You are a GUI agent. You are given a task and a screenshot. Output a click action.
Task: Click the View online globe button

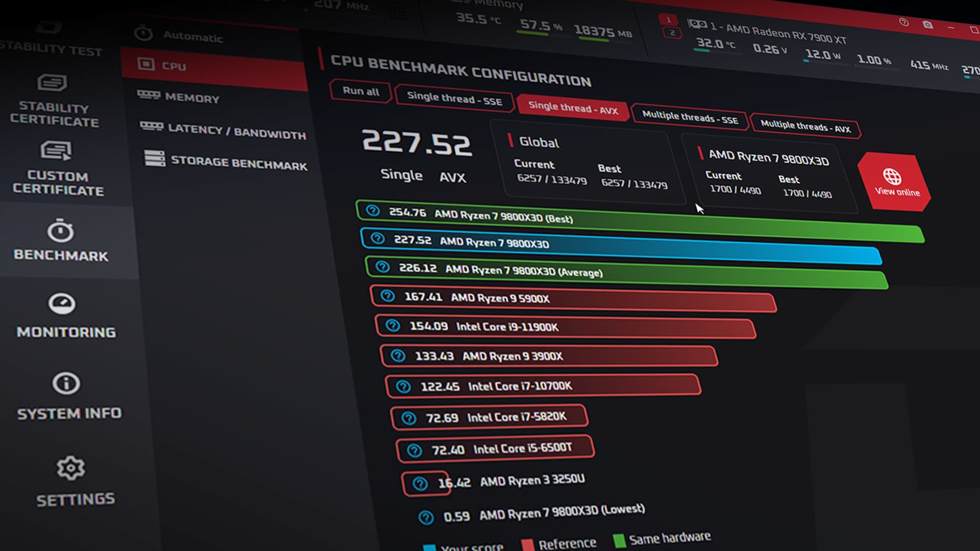894,182
